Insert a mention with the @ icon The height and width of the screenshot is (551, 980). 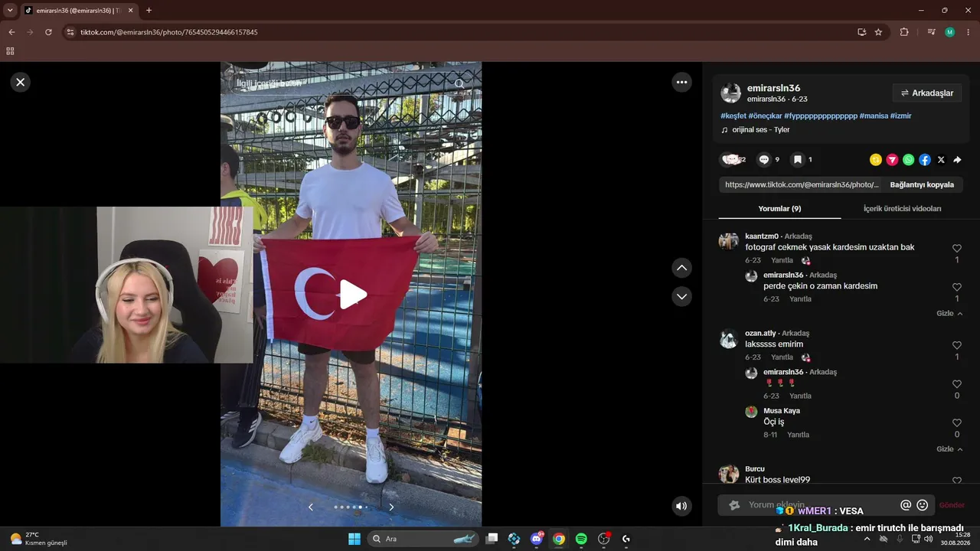pyautogui.click(x=906, y=505)
